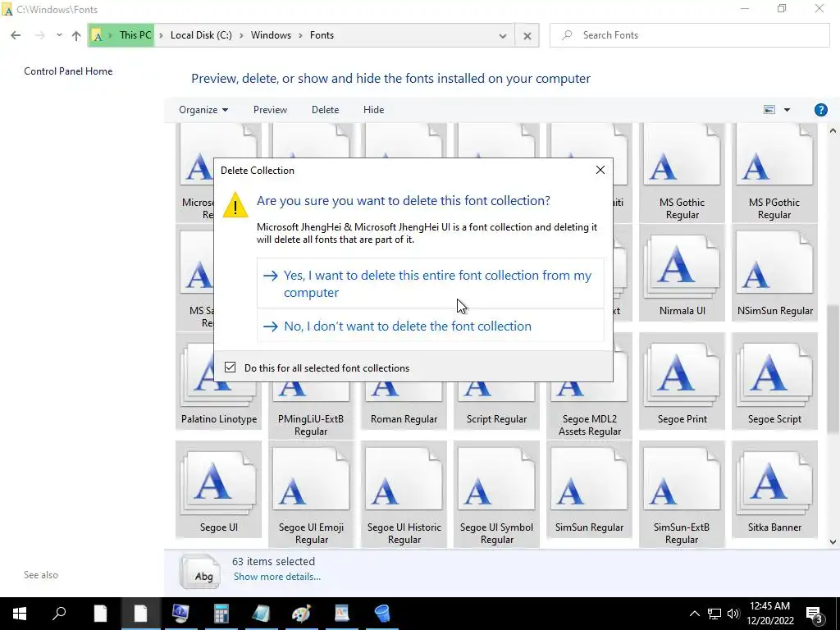Open the Windows Start menu
This screenshot has height=630, width=840.
(x=20, y=614)
